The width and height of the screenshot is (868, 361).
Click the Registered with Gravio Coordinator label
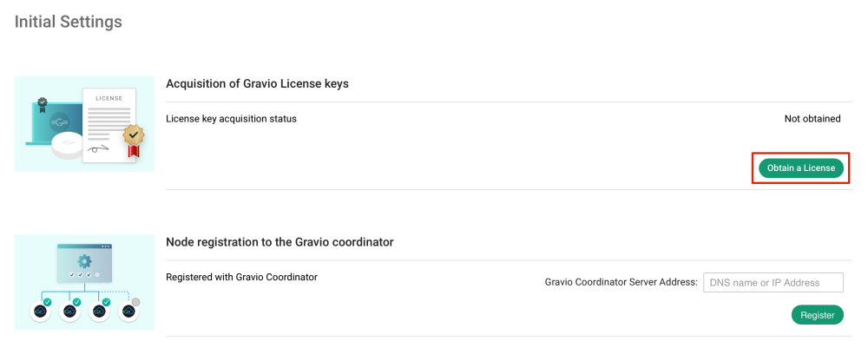[x=241, y=278]
